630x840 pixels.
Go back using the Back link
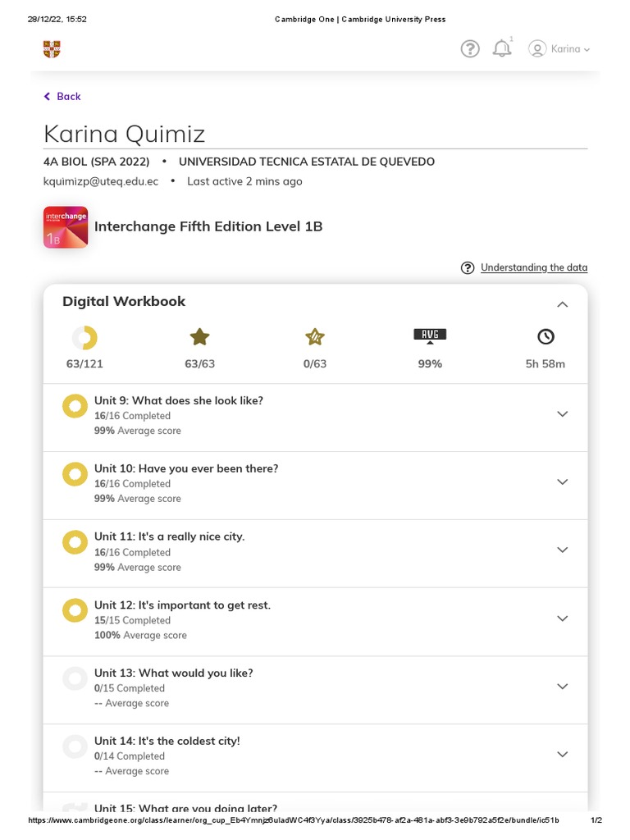(x=62, y=97)
